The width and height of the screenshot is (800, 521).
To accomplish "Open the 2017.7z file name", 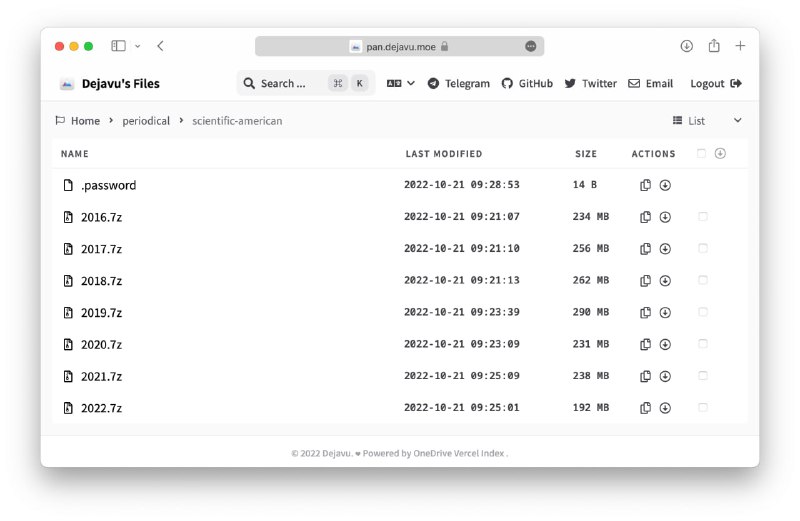I will tap(102, 249).
